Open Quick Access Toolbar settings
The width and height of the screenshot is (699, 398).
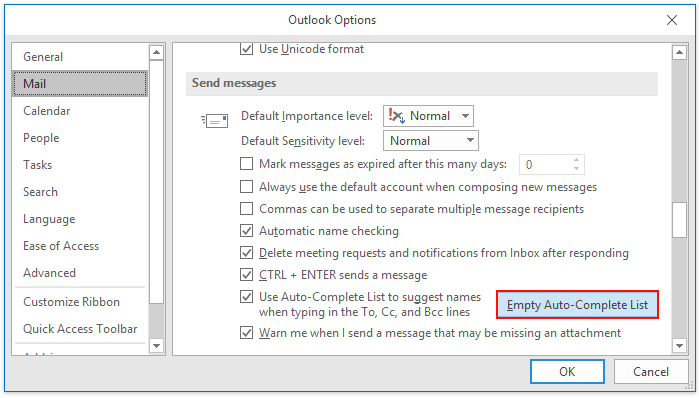80,329
